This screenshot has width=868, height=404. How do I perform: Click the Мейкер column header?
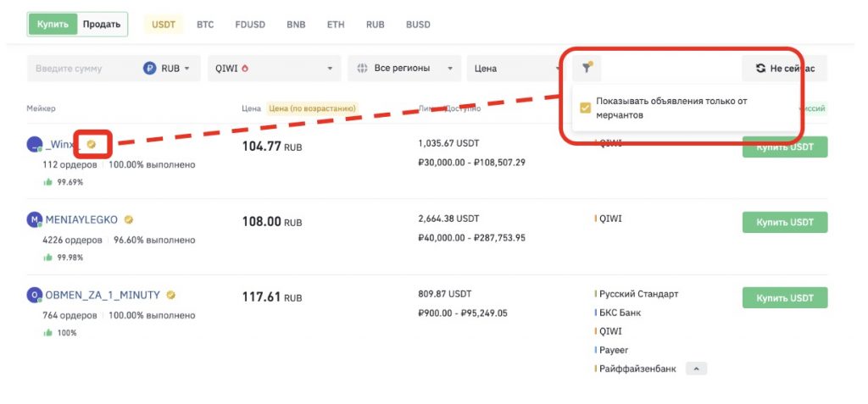click(x=41, y=108)
